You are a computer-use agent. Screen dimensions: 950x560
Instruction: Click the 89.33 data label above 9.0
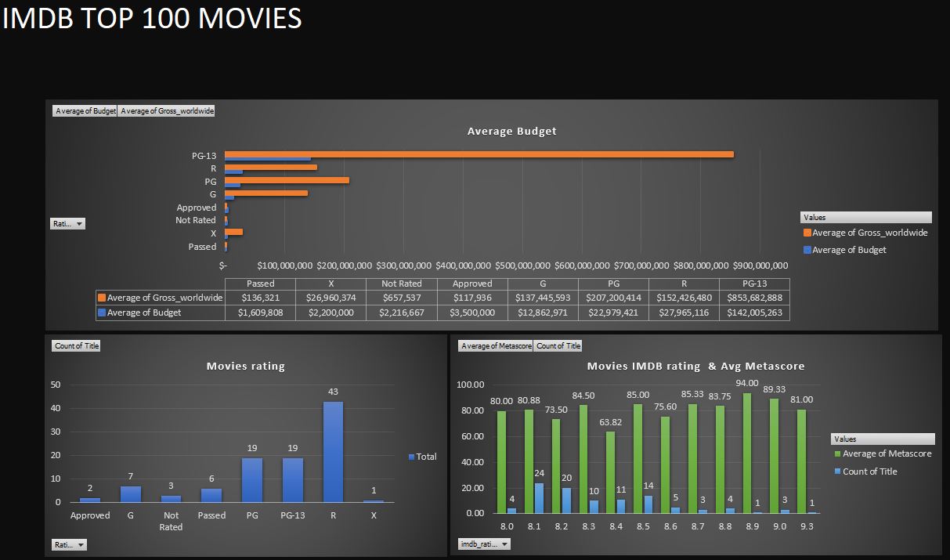pyautogui.click(x=775, y=389)
